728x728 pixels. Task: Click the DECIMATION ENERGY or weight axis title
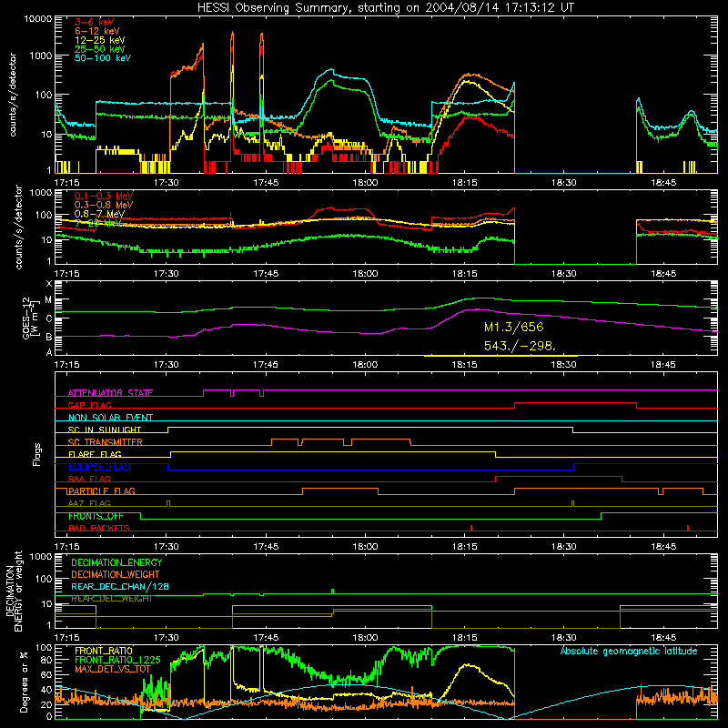[x=14, y=591]
